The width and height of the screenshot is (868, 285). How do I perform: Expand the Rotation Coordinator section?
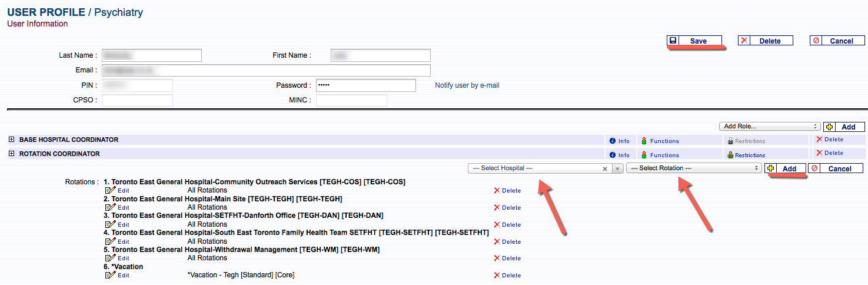pyautogui.click(x=12, y=154)
